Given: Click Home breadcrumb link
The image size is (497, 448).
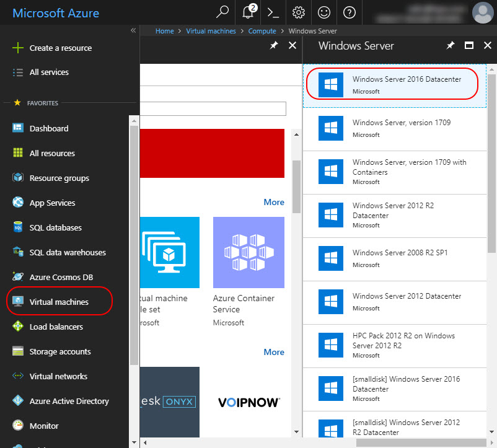Looking at the screenshot, I should click(164, 31).
